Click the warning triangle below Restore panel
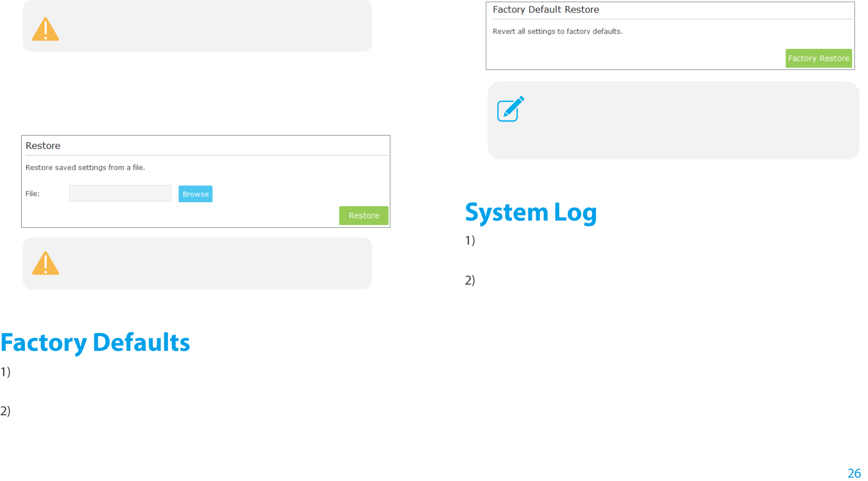The height and width of the screenshot is (481, 868). [x=46, y=263]
